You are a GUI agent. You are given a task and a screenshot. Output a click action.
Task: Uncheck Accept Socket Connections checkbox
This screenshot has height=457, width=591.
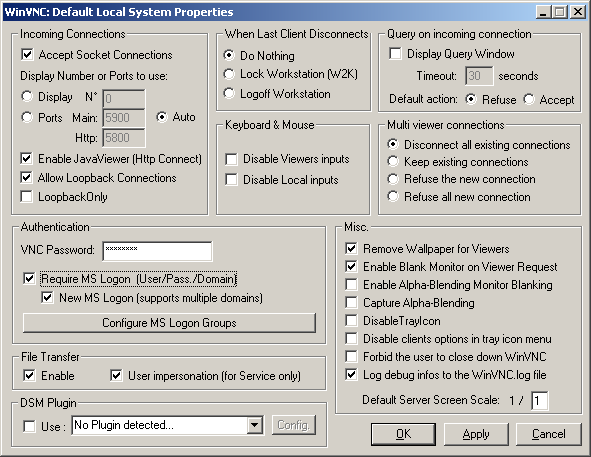[x=27, y=54]
